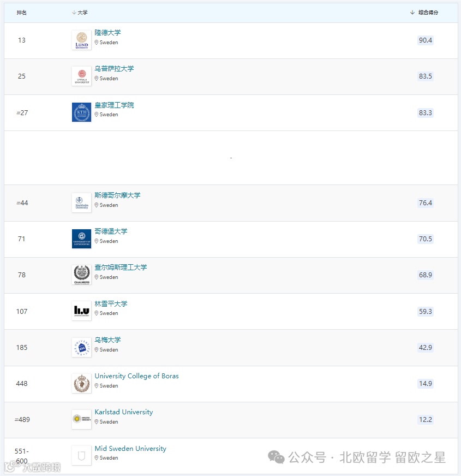The width and height of the screenshot is (461, 476).
Task: Open the 皇家理工学院 link
Action: coord(114,105)
